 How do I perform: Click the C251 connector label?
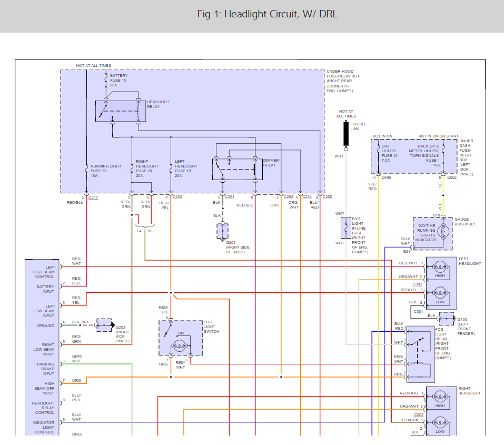click(x=230, y=197)
